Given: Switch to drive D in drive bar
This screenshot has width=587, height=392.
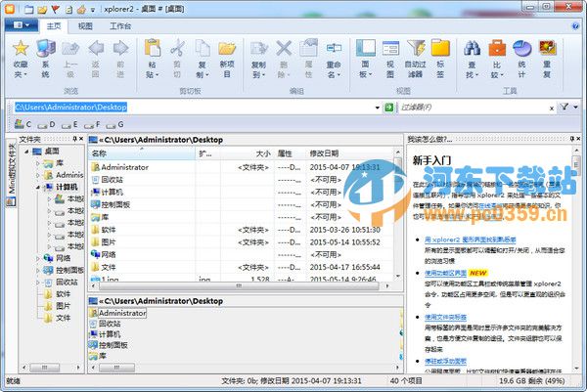Looking at the screenshot, I should [x=46, y=124].
